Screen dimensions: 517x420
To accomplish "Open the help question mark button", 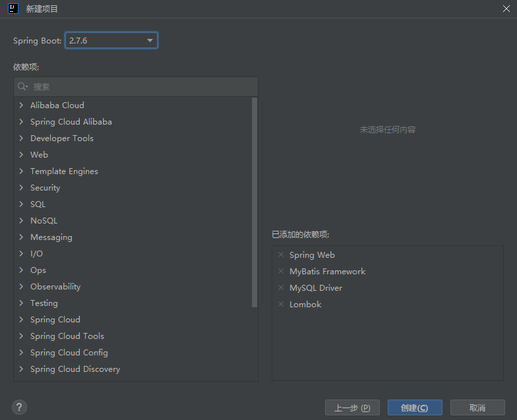I will point(20,407).
